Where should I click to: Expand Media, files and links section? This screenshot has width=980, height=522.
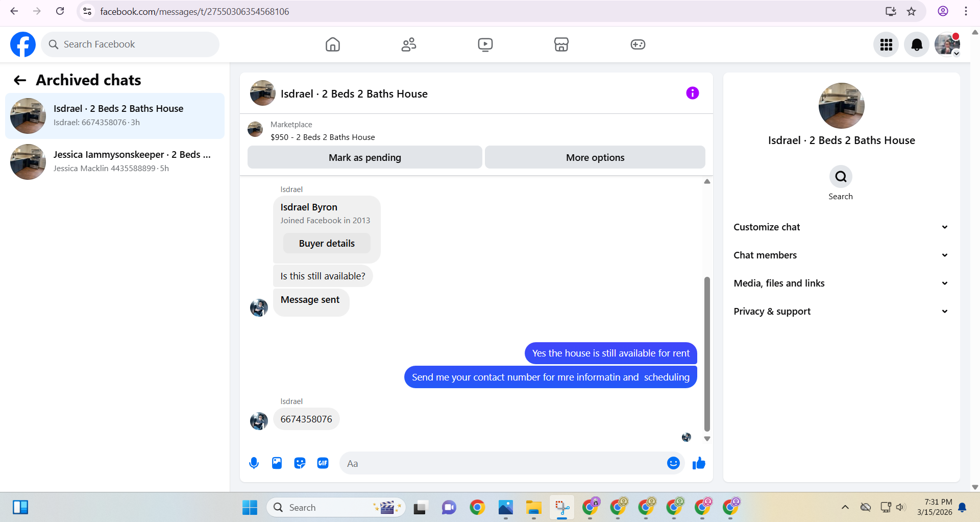pyautogui.click(x=841, y=283)
